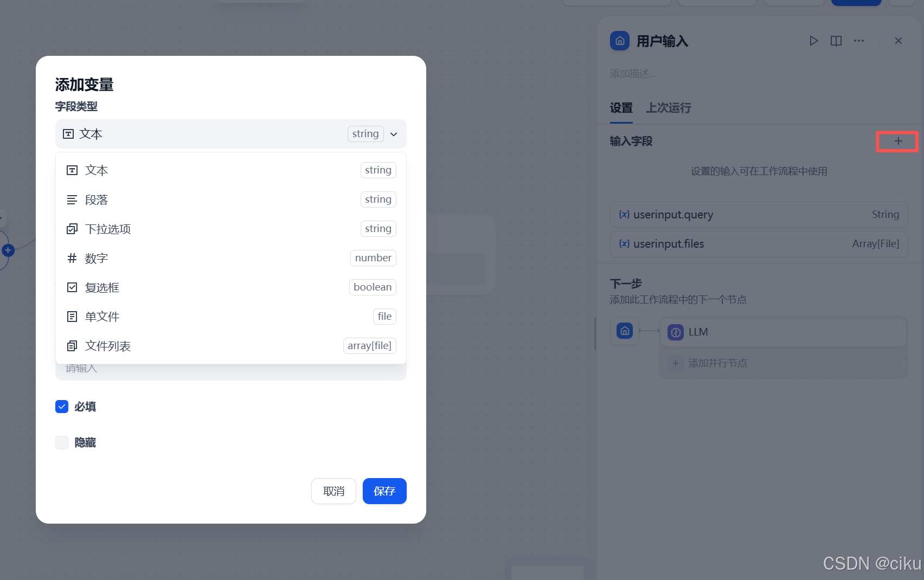Viewport: 924px width, 580px height.
Task: Click the plus icon to add input field
Action: pyautogui.click(x=899, y=141)
